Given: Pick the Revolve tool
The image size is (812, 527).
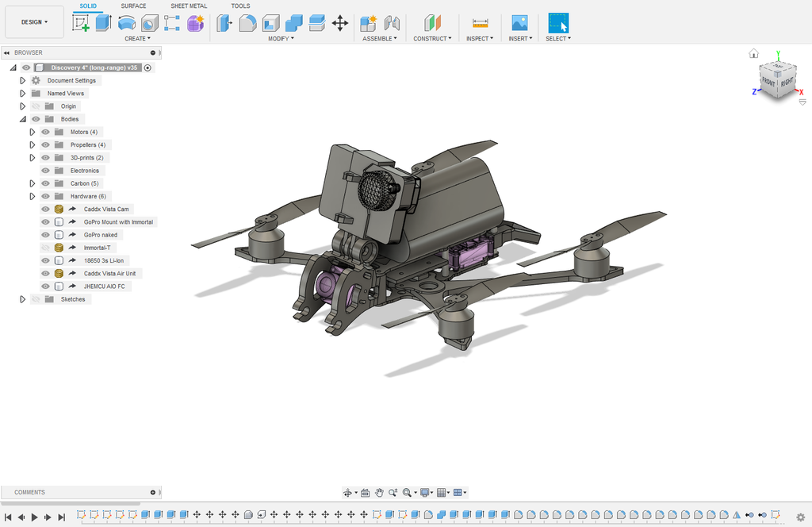Looking at the screenshot, I should click(x=126, y=23).
